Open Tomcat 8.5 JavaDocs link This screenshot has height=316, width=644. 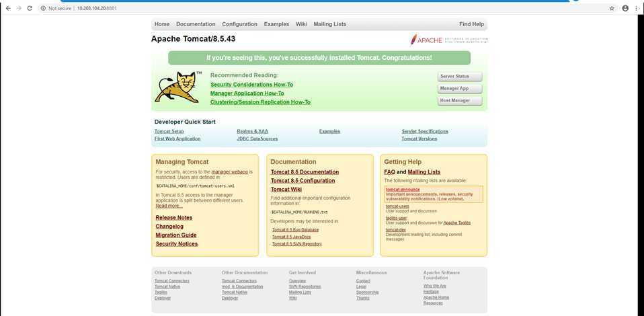[x=292, y=237]
